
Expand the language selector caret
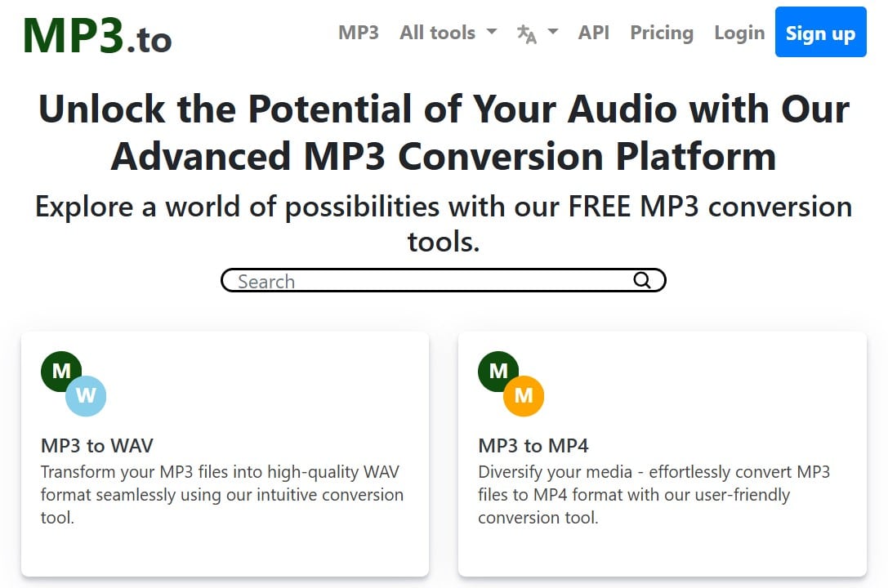click(553, 32)
